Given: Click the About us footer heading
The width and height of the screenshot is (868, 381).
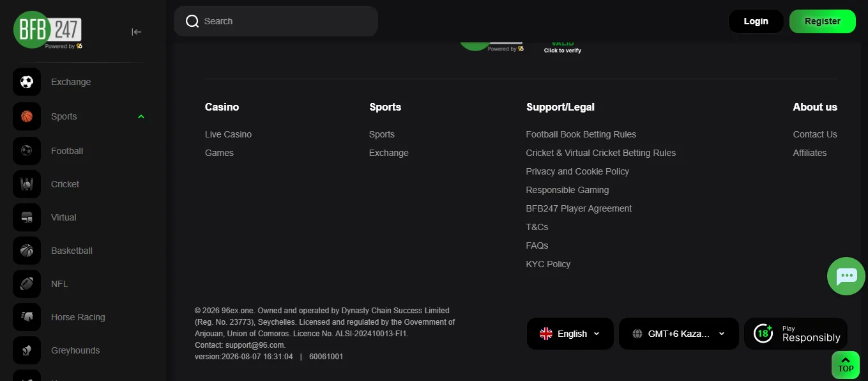Looking at the screenshot, I should [815, 107].
